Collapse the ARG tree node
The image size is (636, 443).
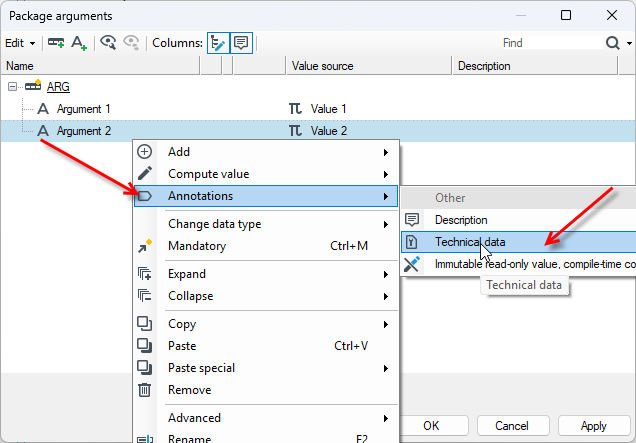click(x=13, y=86)
